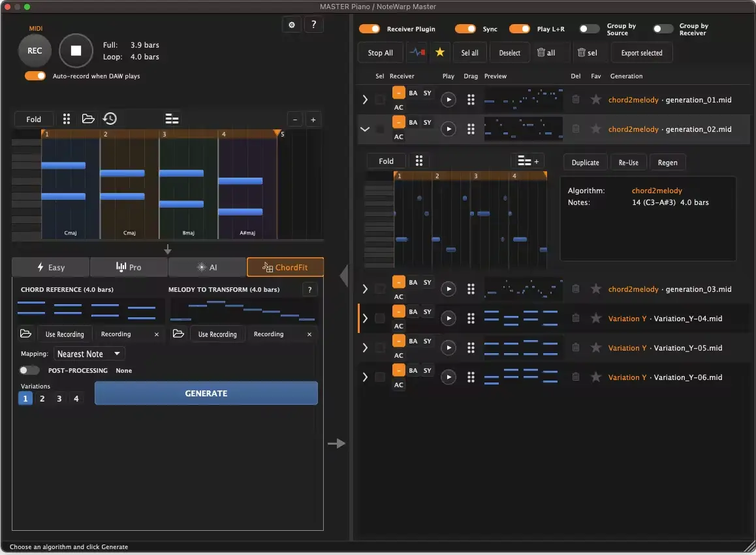Viewport: 756px width, 555px height.
Task: Click the Regen button
Action: coord(668,163)
